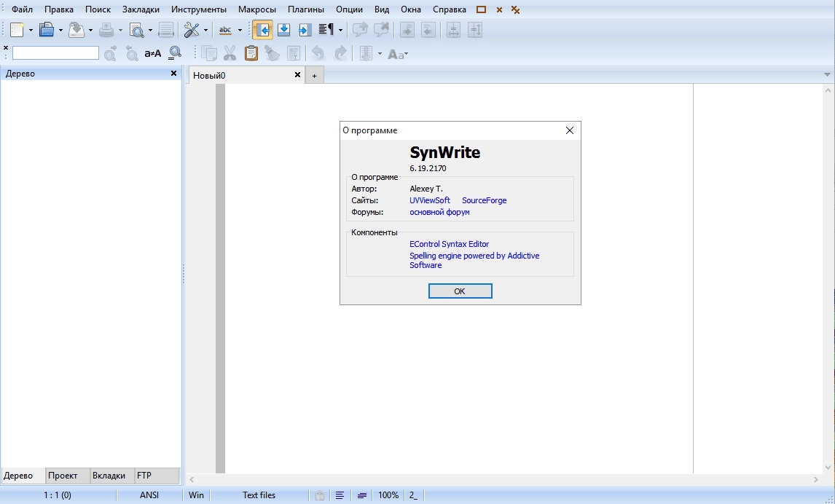Open the UVViewSoft site link
The height and width of the screenshot is (504, 835).
coord(430,200)
